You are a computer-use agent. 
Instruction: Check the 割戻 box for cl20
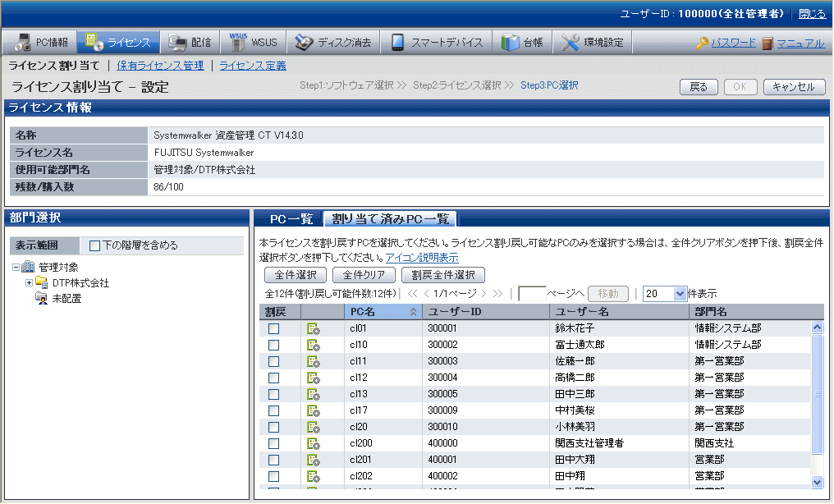(274, 428)
